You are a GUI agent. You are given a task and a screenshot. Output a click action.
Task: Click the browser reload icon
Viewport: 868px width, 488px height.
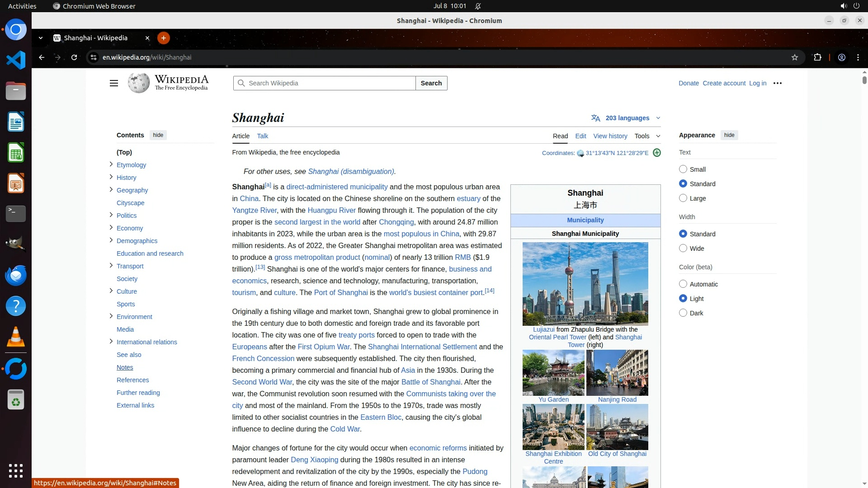point(74,57)
